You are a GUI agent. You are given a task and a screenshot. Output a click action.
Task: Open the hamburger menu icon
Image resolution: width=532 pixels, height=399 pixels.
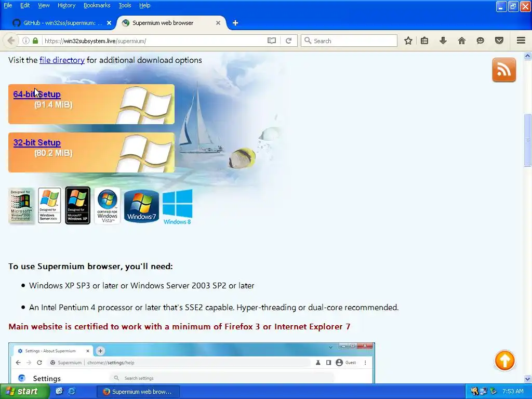point(521,41)
